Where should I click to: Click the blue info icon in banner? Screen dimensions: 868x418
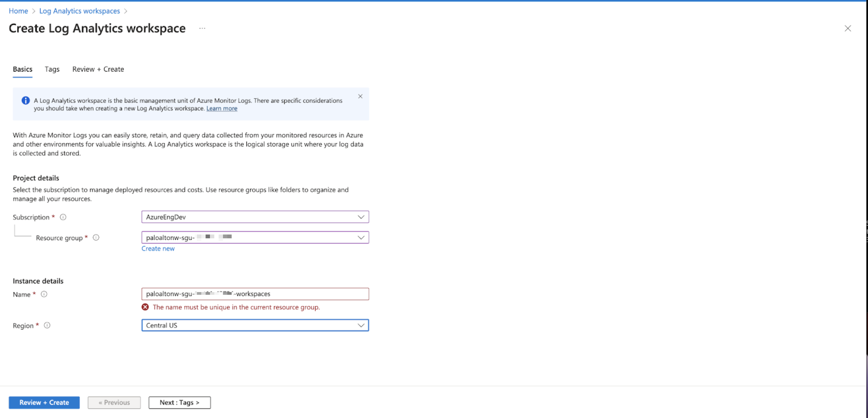click(x=25, y=100)
